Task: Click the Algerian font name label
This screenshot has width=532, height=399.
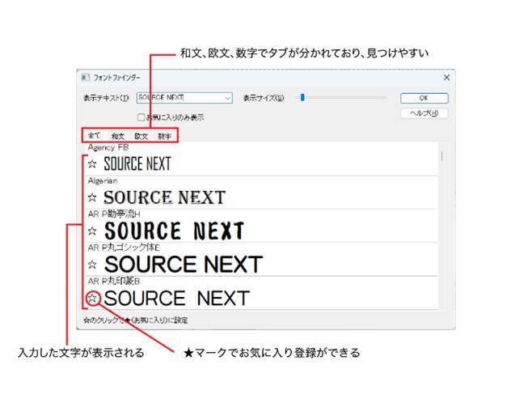Action: point(103,180)
